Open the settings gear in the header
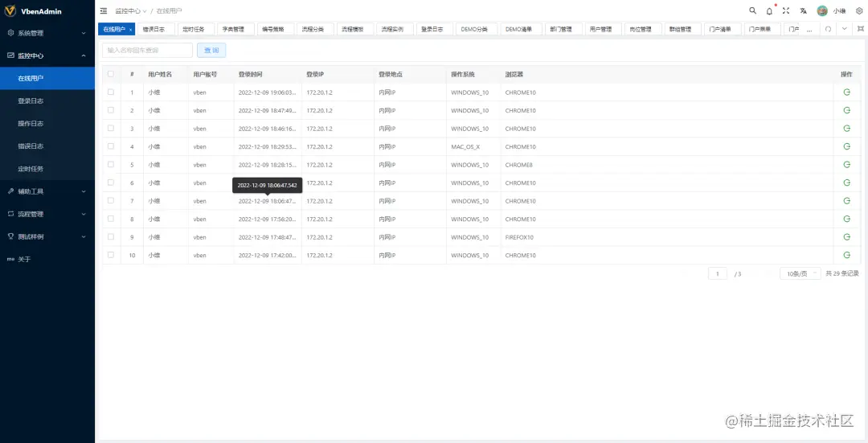Image resolution: width=868 pixels, height=443 pixels. (x=859, y=10)
